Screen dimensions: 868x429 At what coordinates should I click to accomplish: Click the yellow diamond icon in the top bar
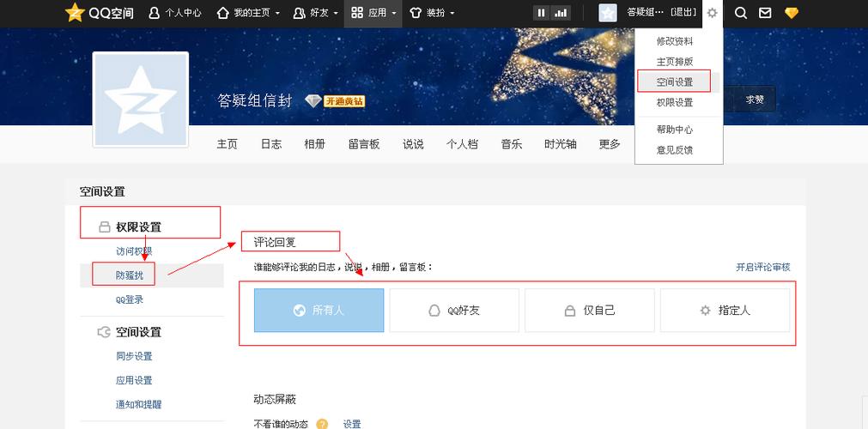pyautogui.click(x=792, y=13)
